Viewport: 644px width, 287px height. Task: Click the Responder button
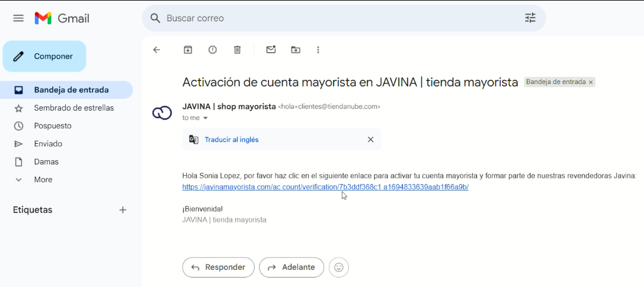(x=218, y=267)
